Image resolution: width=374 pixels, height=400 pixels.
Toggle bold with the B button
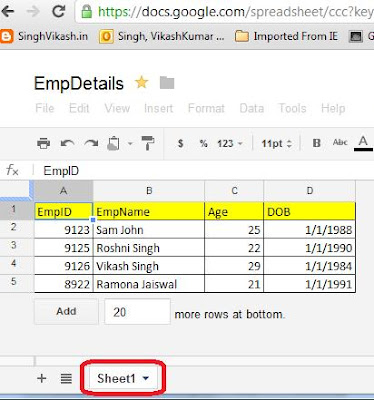(x=316, y=143)
